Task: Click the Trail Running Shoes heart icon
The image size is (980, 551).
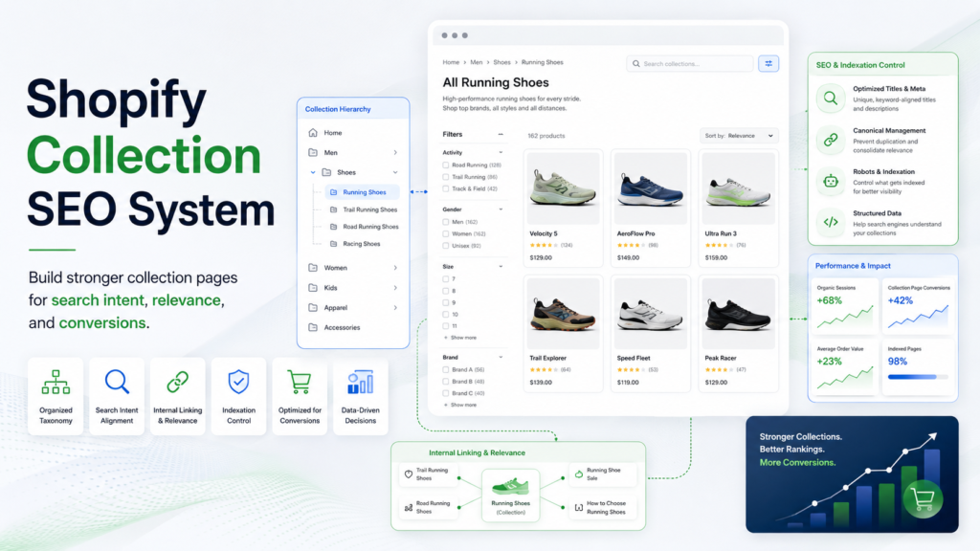Action: (408, 474)
